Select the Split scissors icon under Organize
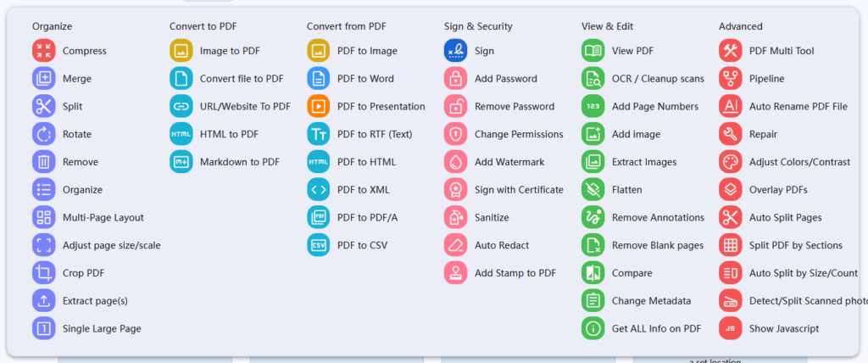The width and height of the screenshot is (868, 363). tap(43, 106)
